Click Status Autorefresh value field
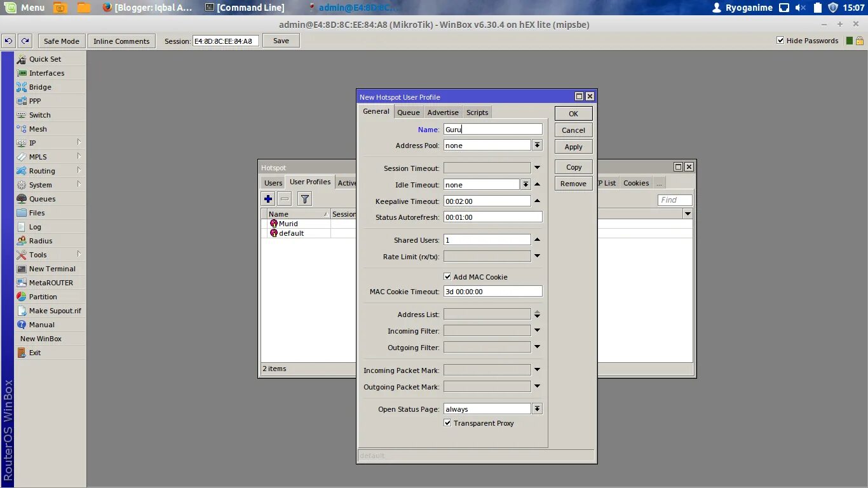Screen dimensions: 868x488 point(493,217)
